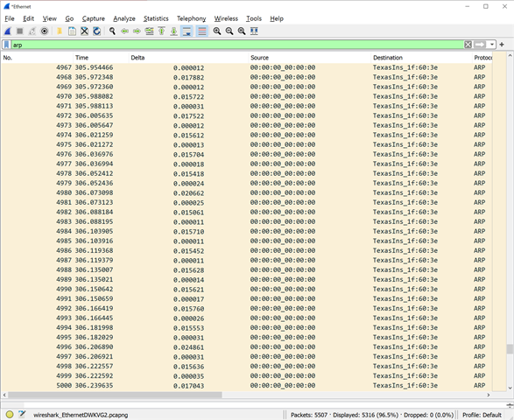514x420 pixels.
Task: Open recent display filters dropdown
Action: 492,45
